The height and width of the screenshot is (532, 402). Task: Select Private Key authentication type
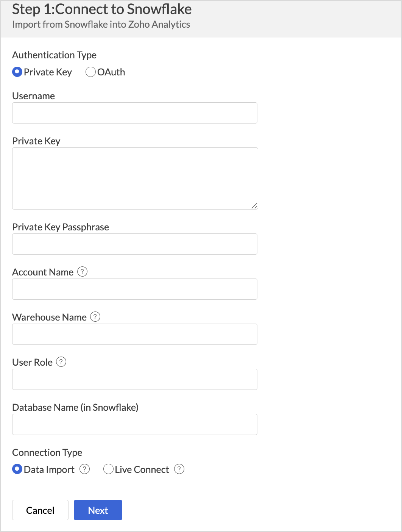(17, 72)
